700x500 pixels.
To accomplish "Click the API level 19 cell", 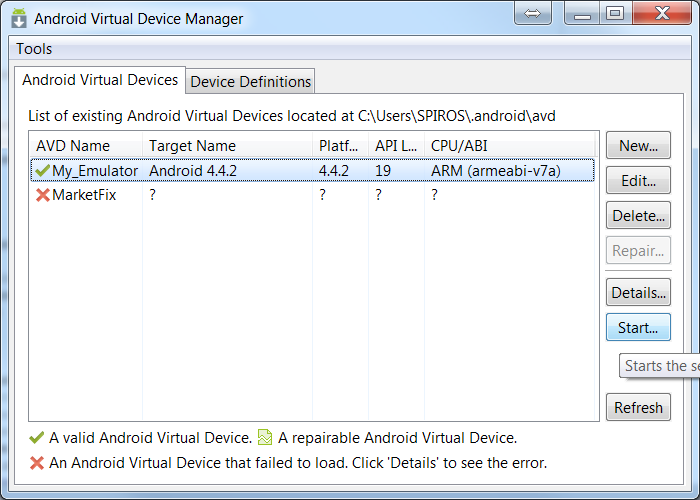I will pos(383,171).
